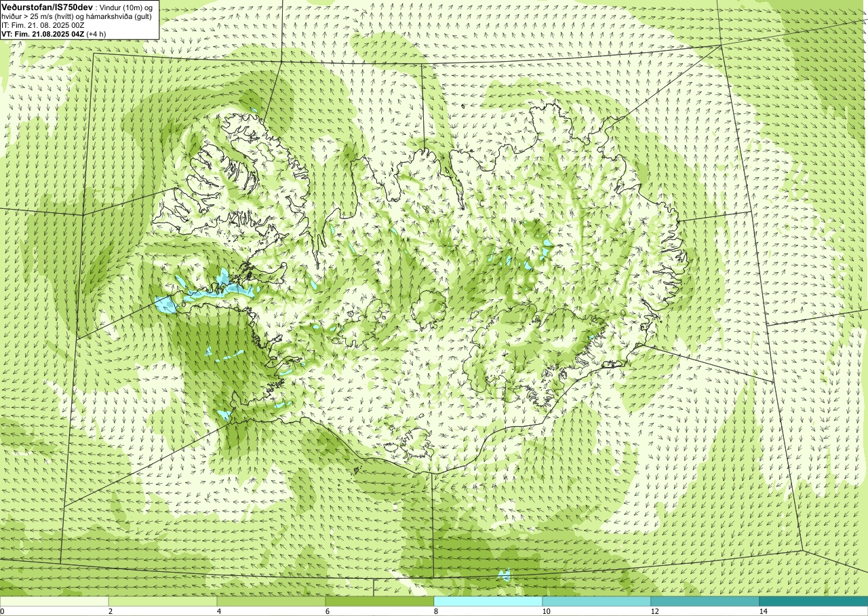
Task: Click the 'VT: Fim. 21.08.2025 04Z' line
Action: 43,34
